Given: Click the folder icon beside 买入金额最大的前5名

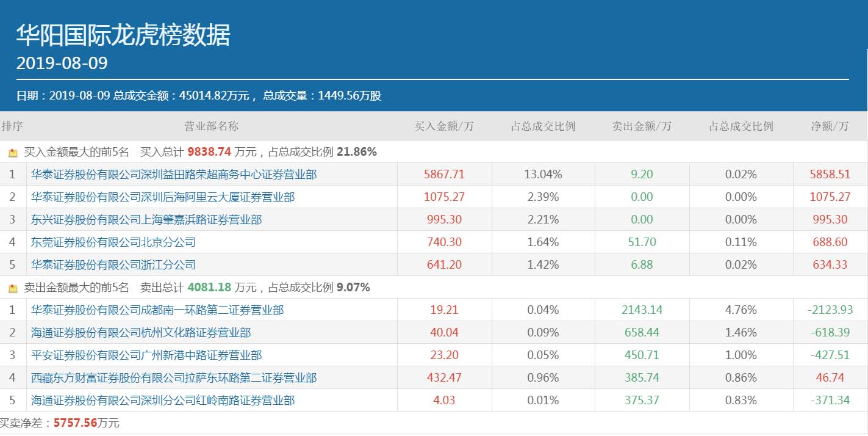Looking at the screenshot, I should 13,153.
